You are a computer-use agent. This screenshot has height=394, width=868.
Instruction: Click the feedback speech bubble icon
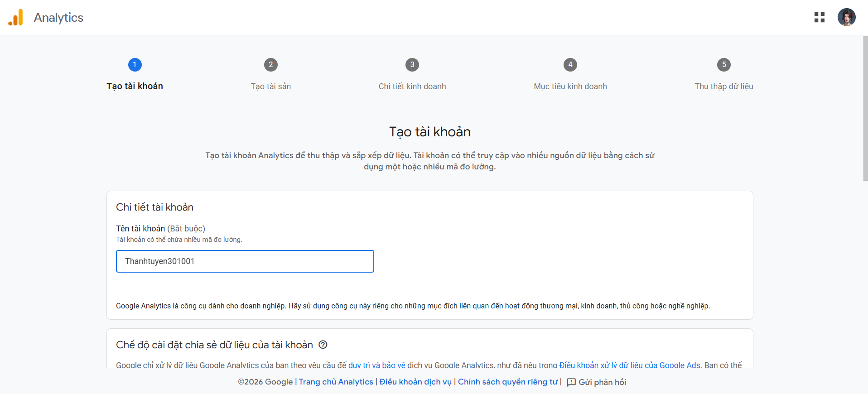pos(571,382)
